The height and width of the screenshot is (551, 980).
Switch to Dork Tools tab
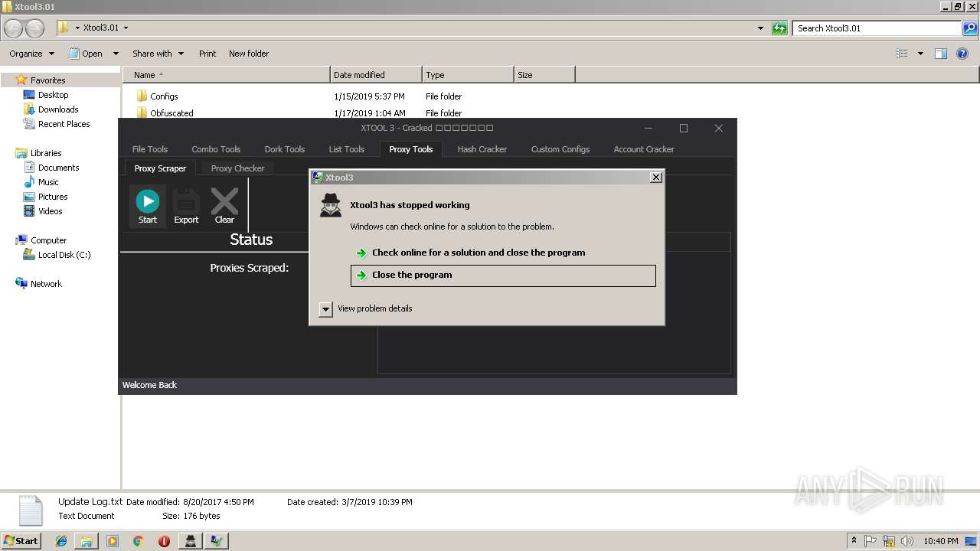pos(285,149)
